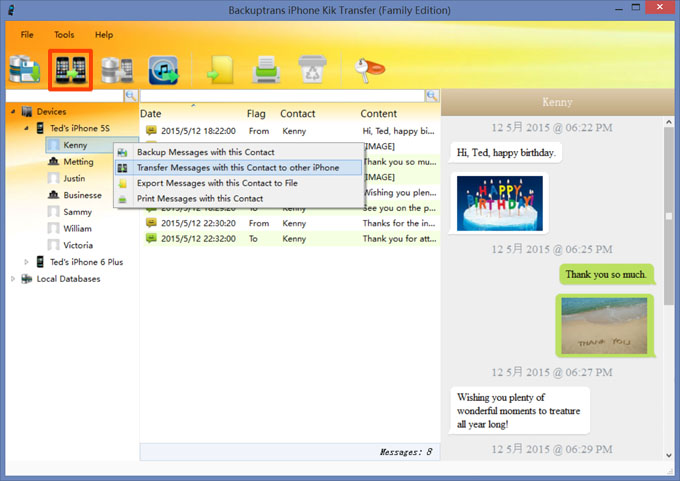Screen dimensions: 680x481
Task: Click the 'Wishing you plenty of wonderful moments' bubble
Action: pyautogui.click(x=519, y=410)
